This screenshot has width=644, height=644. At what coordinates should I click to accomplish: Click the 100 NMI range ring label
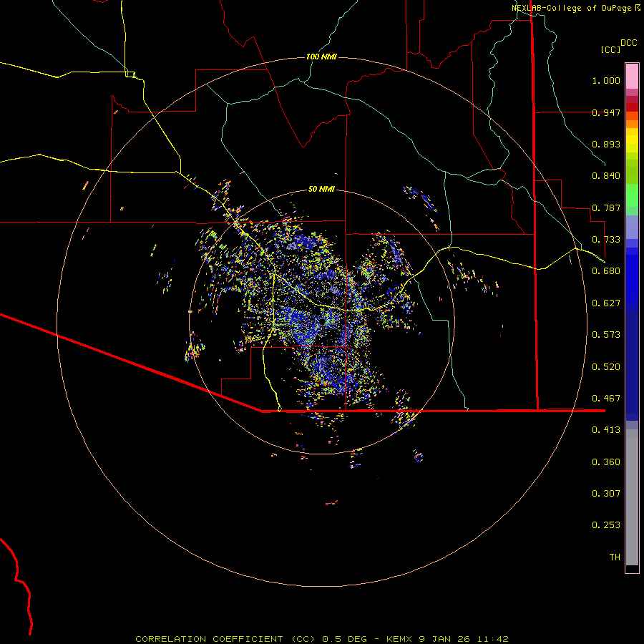pos(321,57)
